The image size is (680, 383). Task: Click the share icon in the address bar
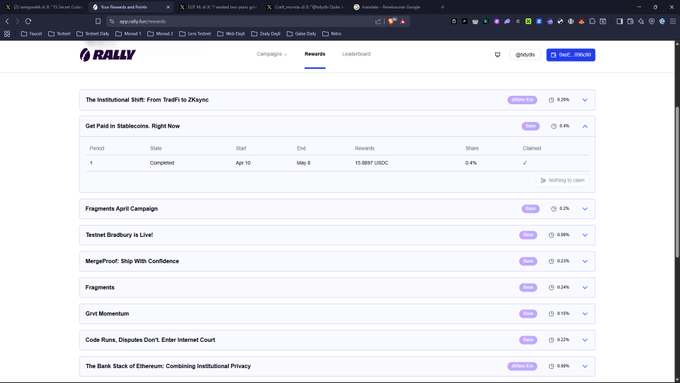pos(378,21)
